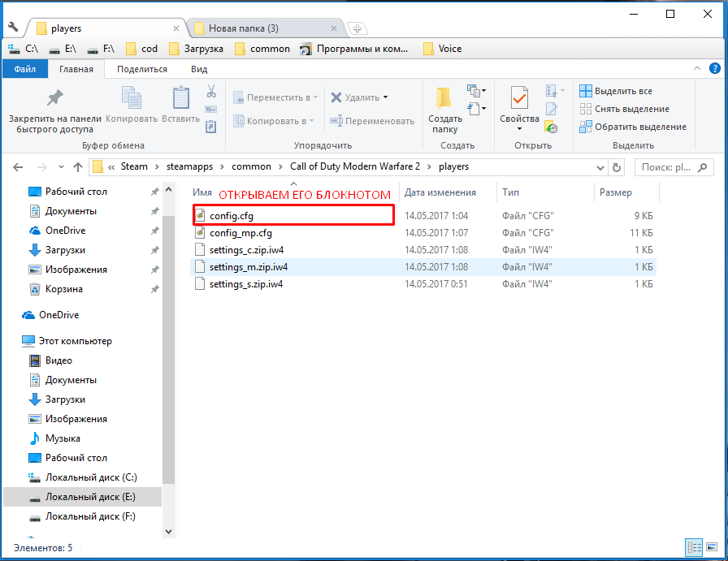
Task: Click the Переименовать button
Action: point(372,121)
